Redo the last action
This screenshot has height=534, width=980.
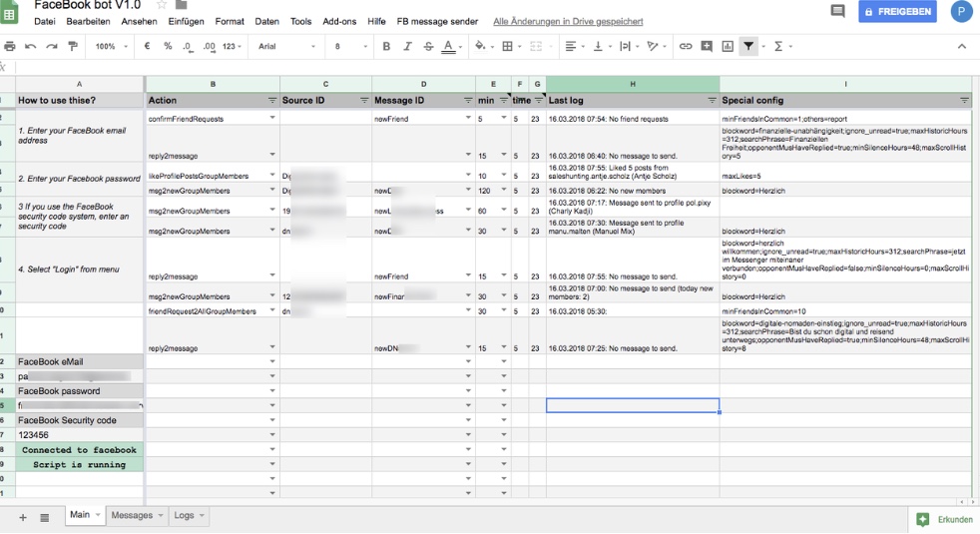point(52,46)
